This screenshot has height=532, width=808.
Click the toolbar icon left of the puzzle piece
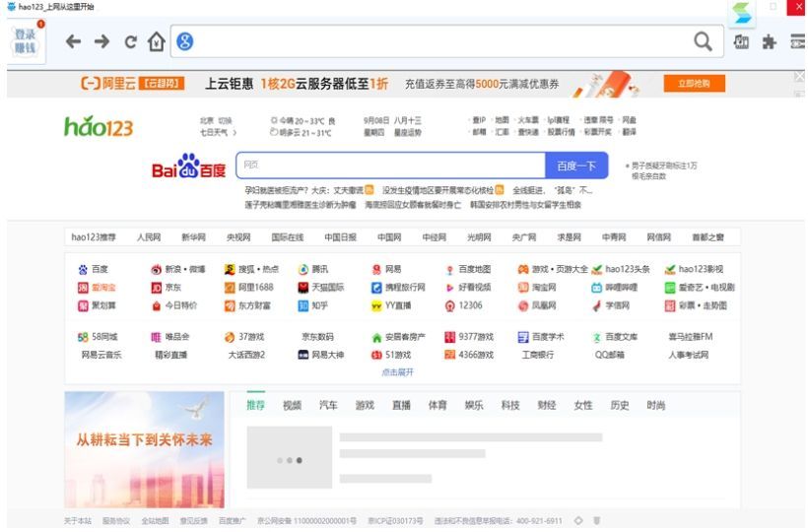pos(741,41)
